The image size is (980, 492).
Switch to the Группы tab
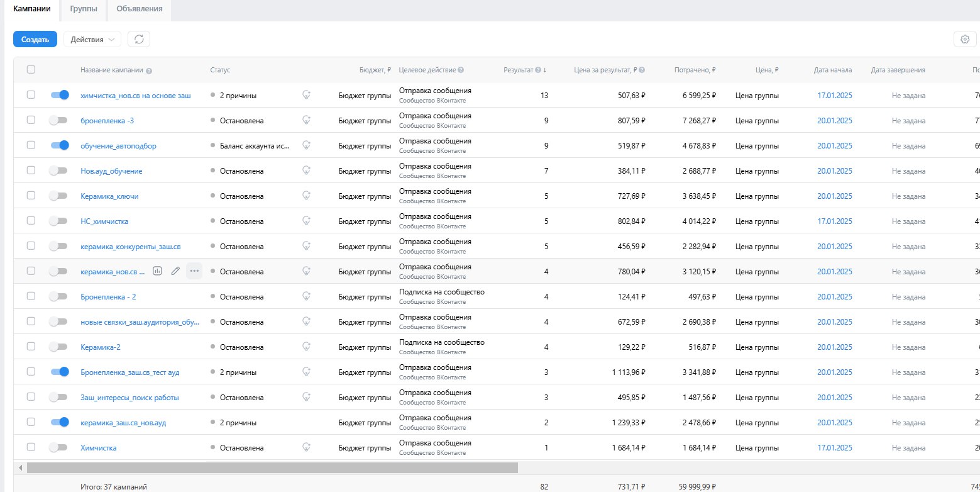84,9
